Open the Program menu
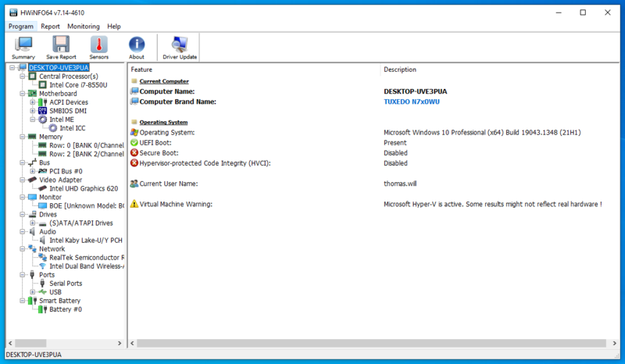The width and height of the screenshot is (625, 364). pyautogui.click(x=21, y=27)
